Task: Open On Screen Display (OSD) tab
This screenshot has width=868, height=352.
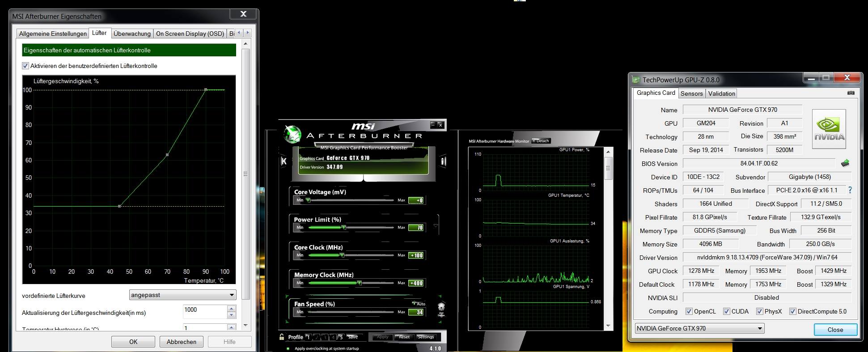Action: 190,34
